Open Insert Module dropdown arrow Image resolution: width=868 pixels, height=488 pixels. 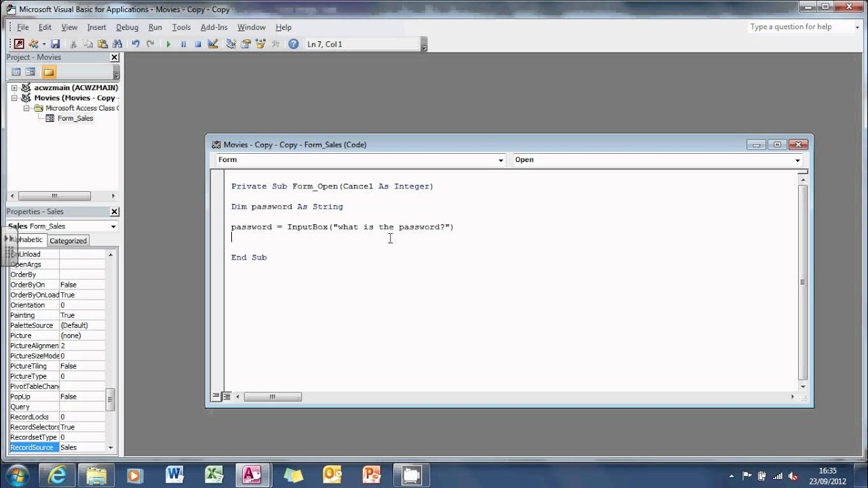44,44
